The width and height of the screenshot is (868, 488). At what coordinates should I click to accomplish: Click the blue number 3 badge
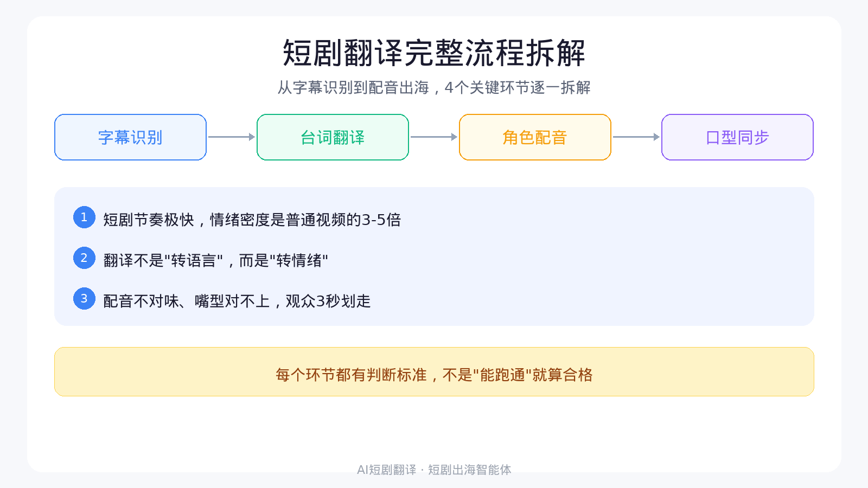[x=84, y=299]
